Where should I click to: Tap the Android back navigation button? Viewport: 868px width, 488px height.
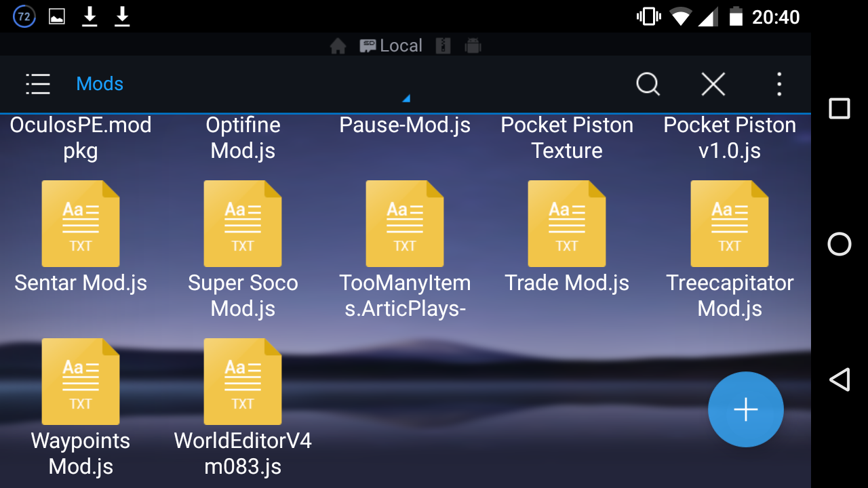(x=840, y=380)
